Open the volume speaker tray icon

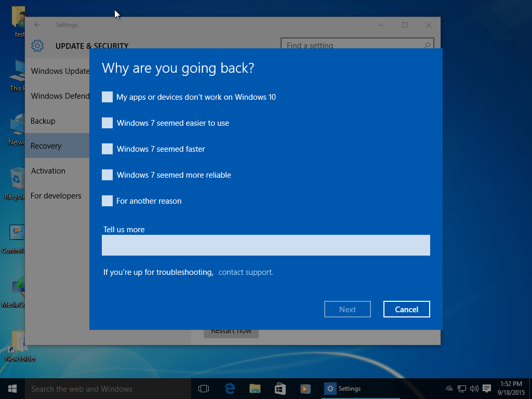[474, 389]
